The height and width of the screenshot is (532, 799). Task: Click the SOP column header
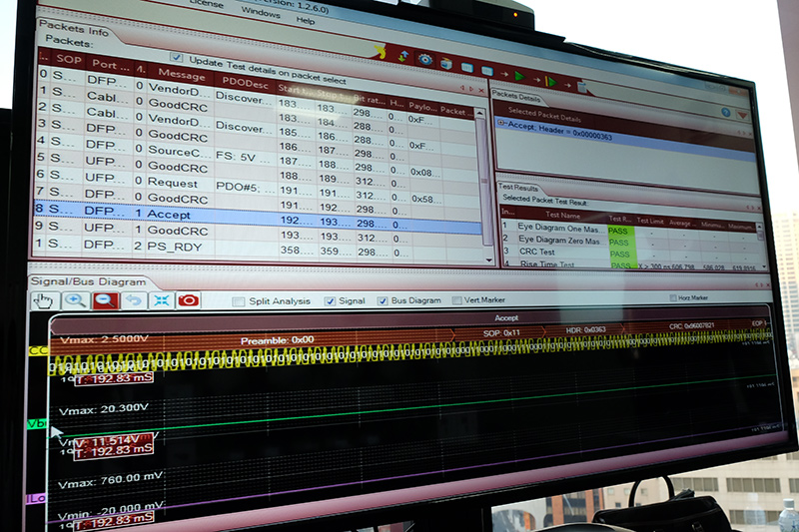coord(69,59)
